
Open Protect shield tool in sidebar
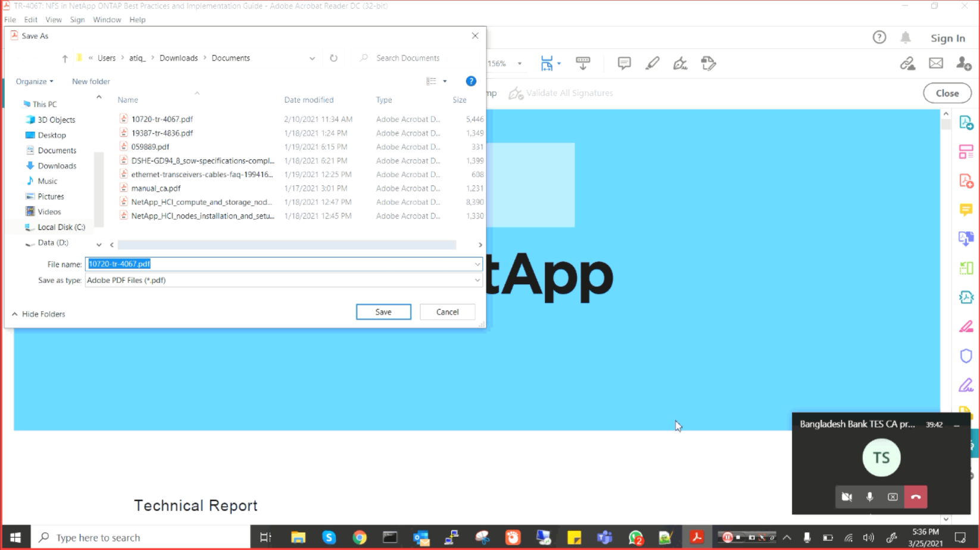pos(966,356)
